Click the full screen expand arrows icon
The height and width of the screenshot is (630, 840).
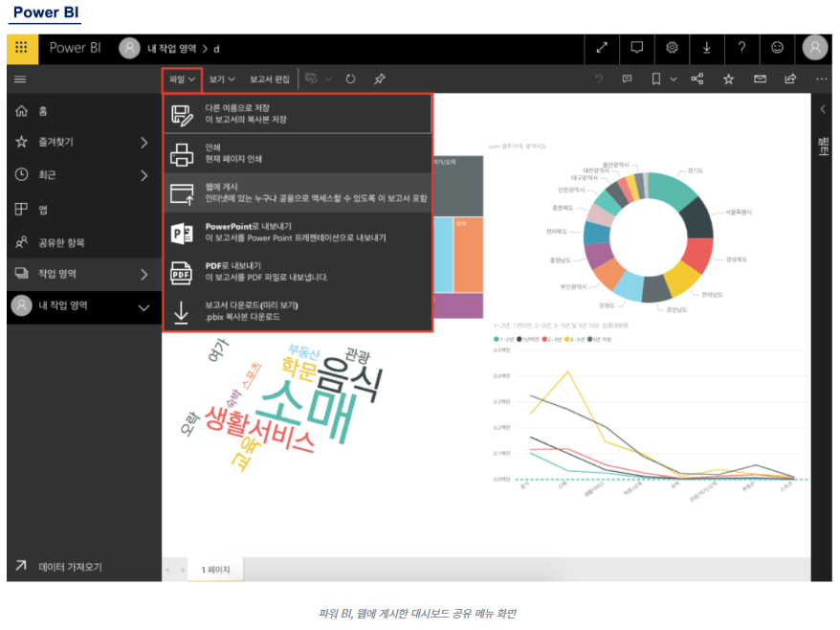pos(602,48)
